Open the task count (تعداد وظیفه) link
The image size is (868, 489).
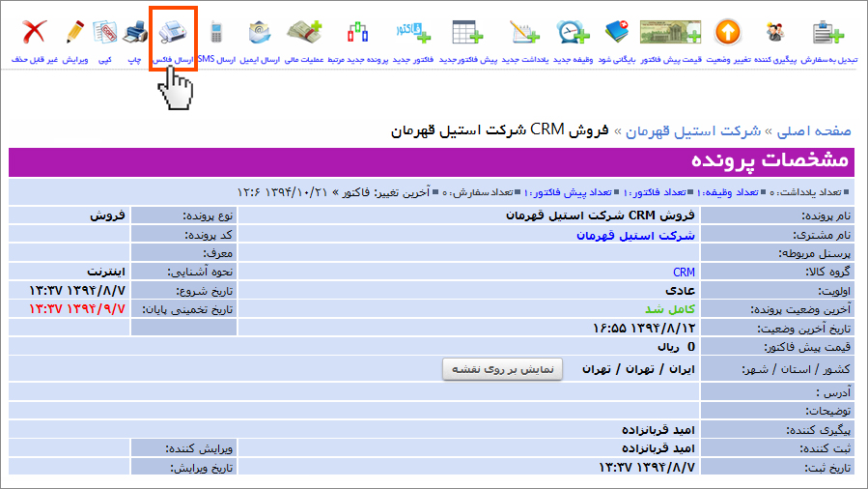[727, 192]
